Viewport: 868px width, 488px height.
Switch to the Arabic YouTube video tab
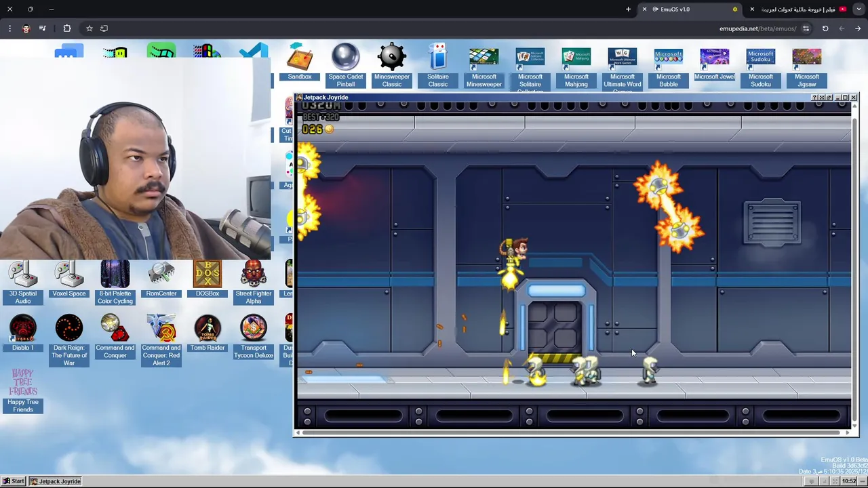[x=799, y=9]
